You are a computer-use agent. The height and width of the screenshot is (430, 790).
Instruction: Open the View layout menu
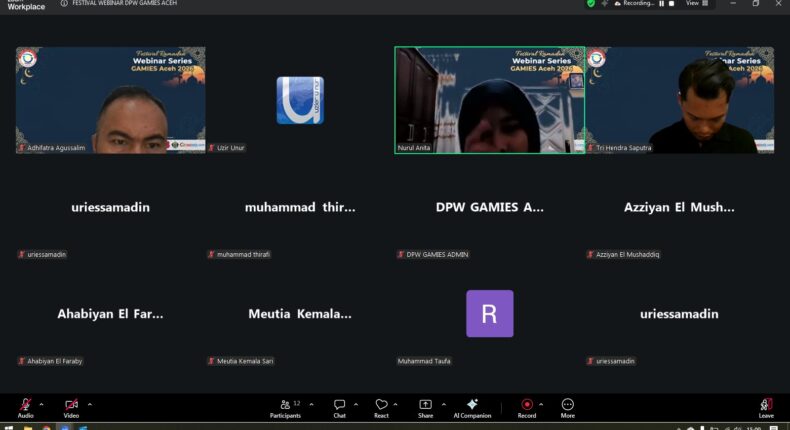pyautogui.click(x=697, y=3)
